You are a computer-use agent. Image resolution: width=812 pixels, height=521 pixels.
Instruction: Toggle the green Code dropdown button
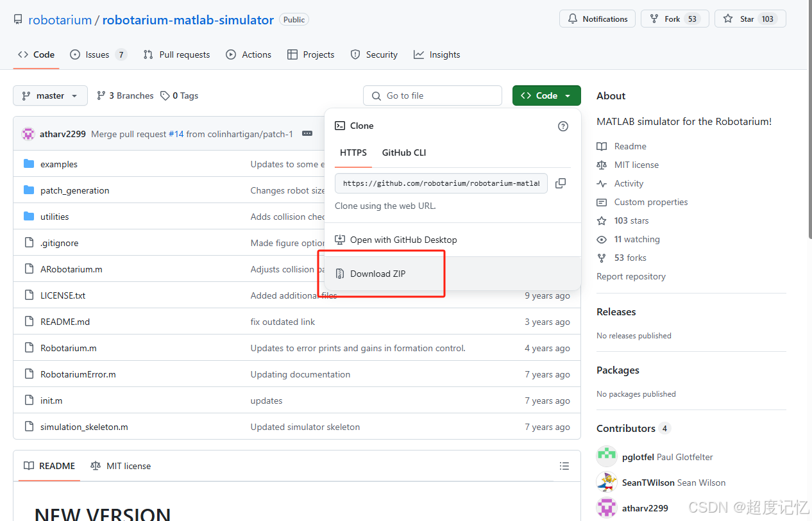coord(546,95)
